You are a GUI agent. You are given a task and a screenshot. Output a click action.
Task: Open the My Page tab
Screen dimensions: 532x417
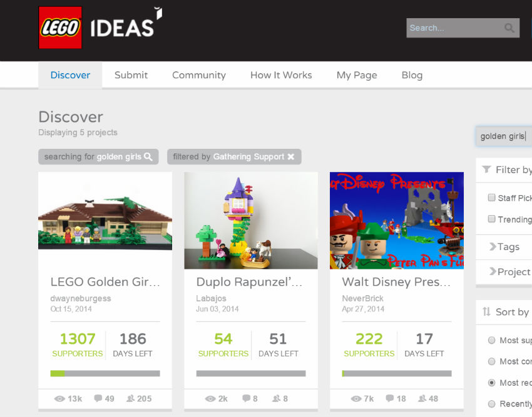[357, 75]
